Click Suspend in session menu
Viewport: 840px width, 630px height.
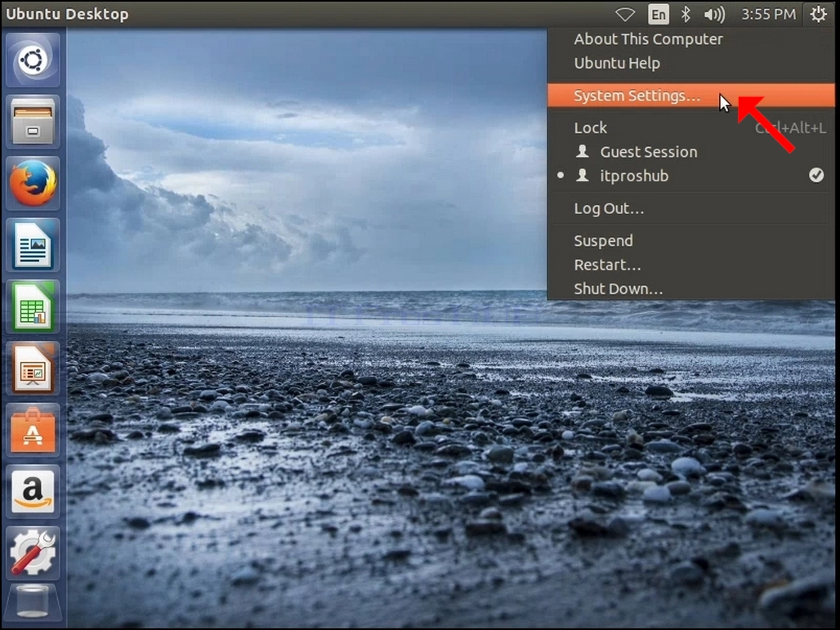[691, 240]
